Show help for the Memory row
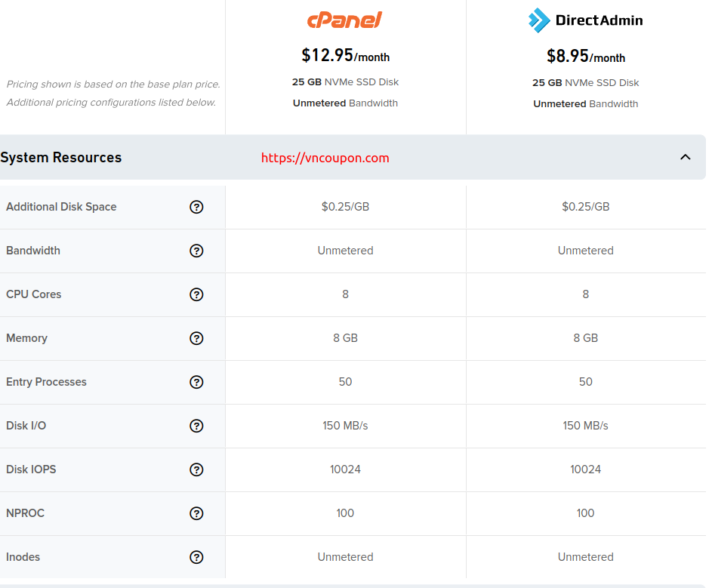The image size is (712, 588). (196, 338)
